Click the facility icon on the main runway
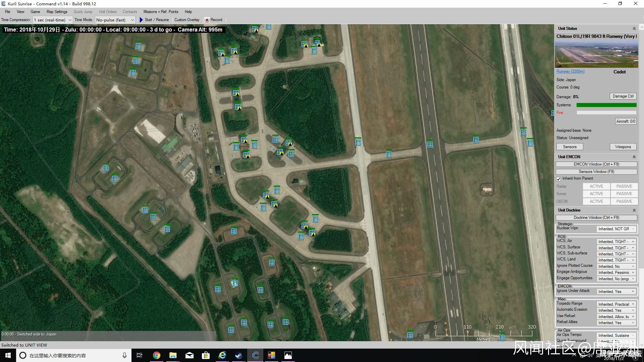The image size is (644, 362). click(430, 144)
